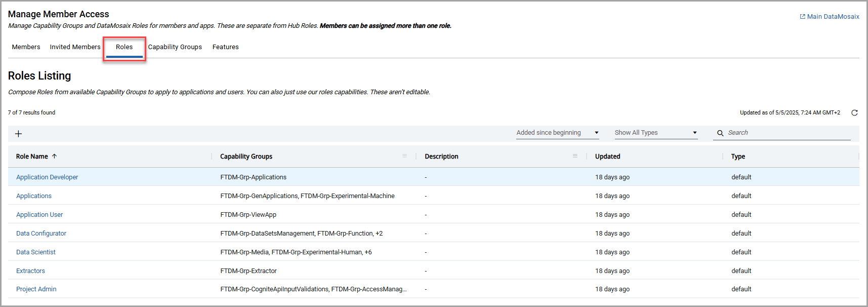Click the plus icon to add role
Viewport: 868px width, 307px height.
pyautogui.click(x=19, y=134)
